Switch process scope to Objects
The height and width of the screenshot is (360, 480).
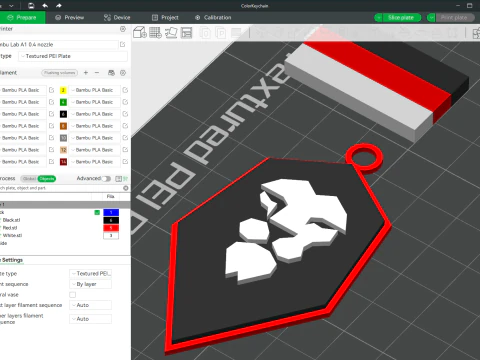(47, 179)
